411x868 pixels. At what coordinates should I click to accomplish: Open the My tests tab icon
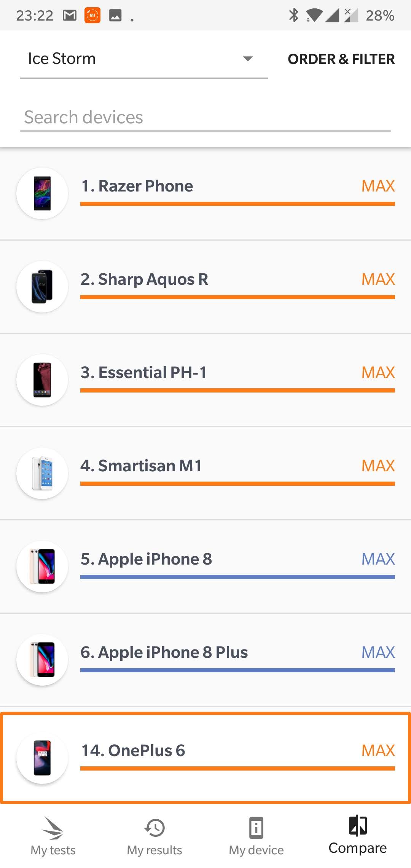53,828
